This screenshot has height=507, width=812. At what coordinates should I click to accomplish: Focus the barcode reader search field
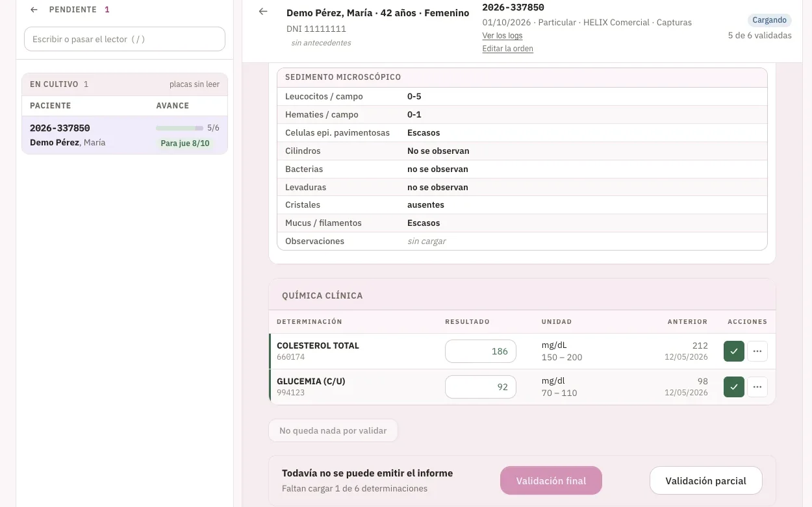tap(125, 39)
